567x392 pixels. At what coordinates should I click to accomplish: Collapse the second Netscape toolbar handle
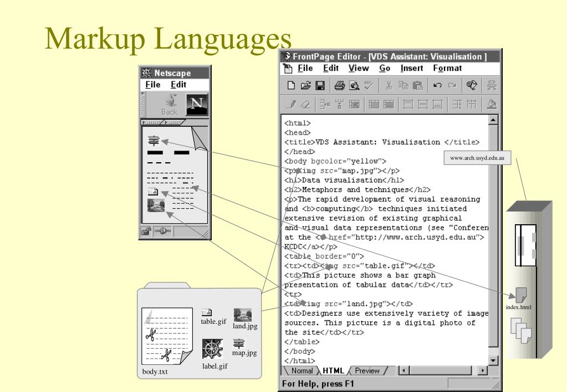pyautogui.click(x=174, y=122)
